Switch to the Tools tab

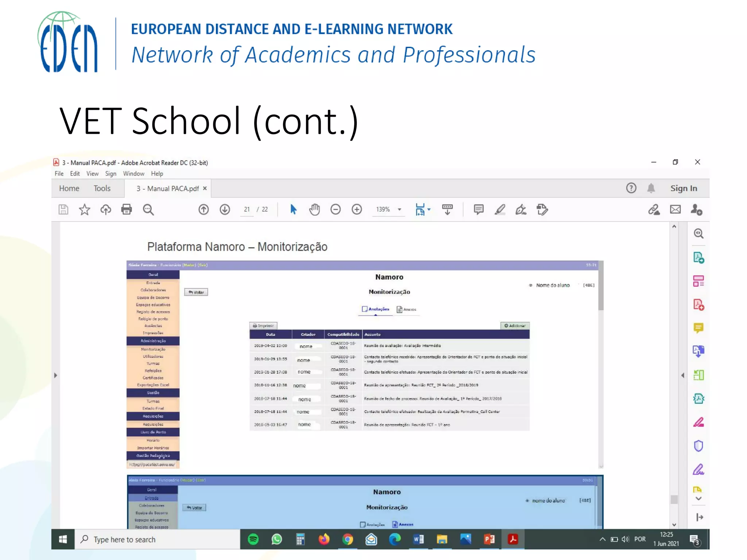(x=102, y=188)
